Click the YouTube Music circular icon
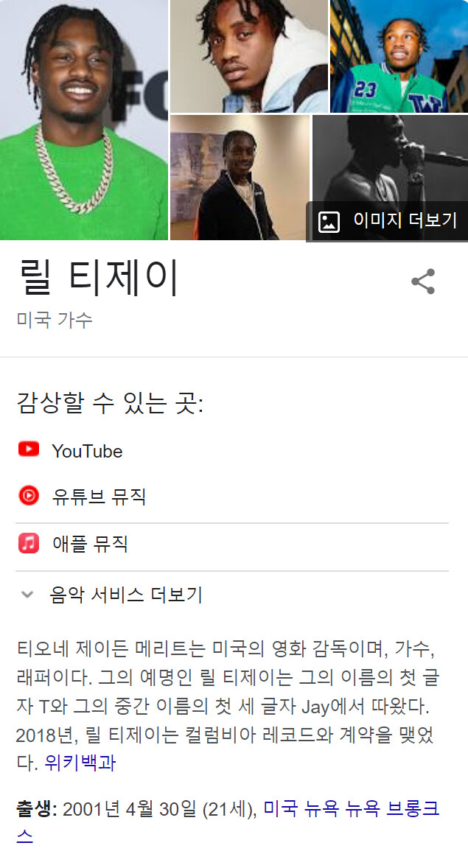 (29, 495)
